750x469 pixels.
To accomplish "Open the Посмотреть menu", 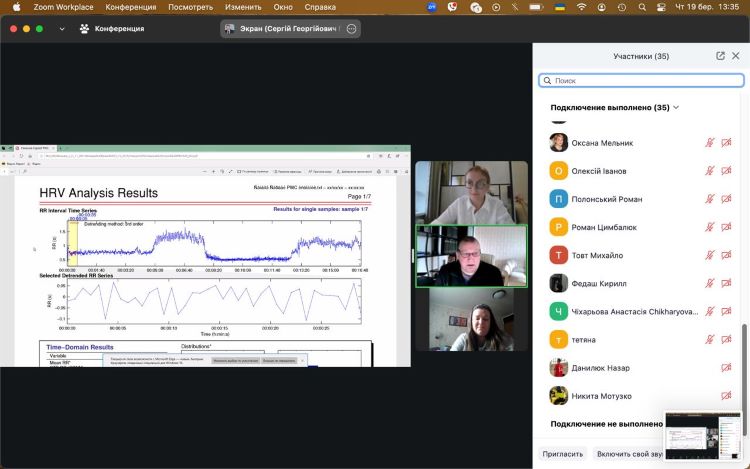I will pyautogui.click(x=191, y=7).
